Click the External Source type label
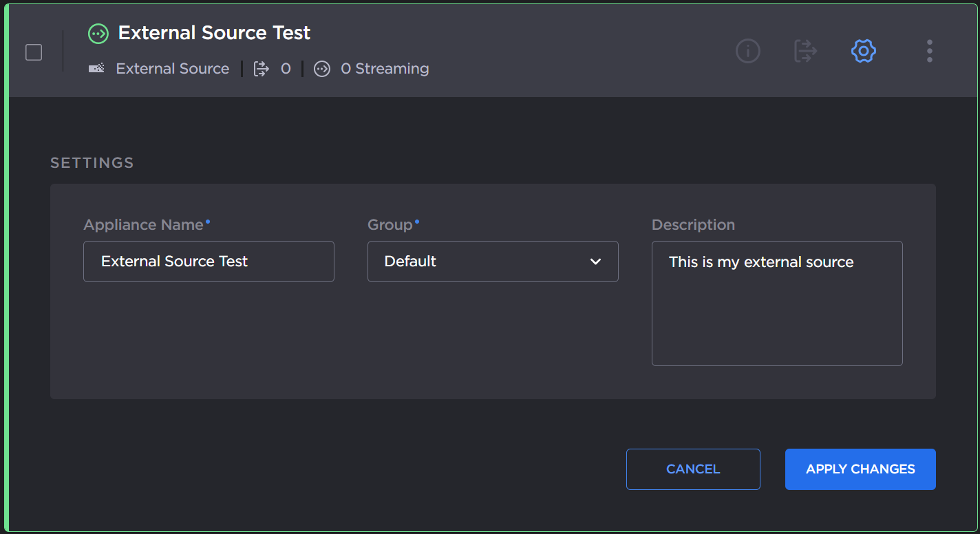This screenshot has height=534, width=980. point(173,69)
